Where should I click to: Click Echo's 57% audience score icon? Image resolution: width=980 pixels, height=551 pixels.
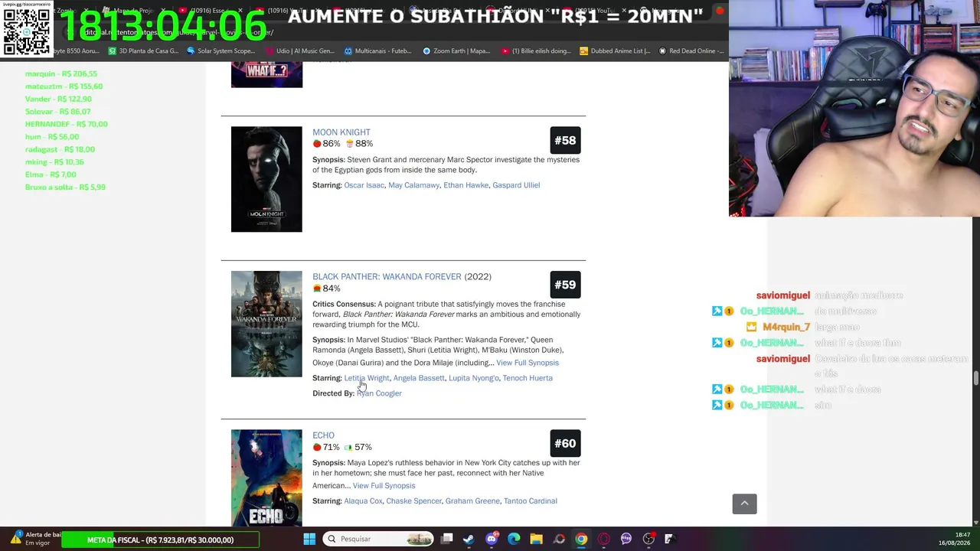coord(348,447)
